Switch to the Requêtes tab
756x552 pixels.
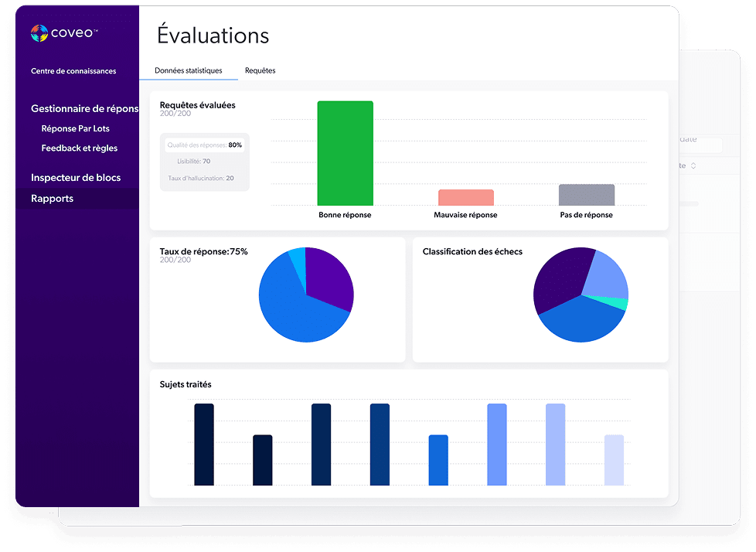coord(260,70)
